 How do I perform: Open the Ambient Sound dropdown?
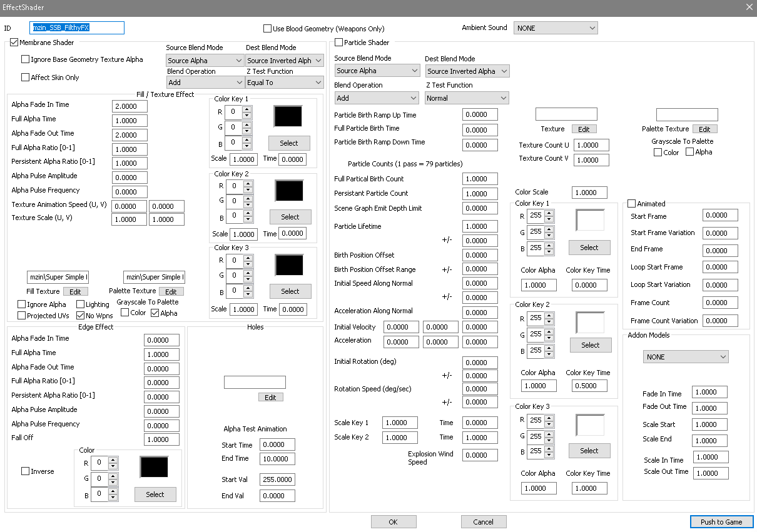[x=556, y=28]
